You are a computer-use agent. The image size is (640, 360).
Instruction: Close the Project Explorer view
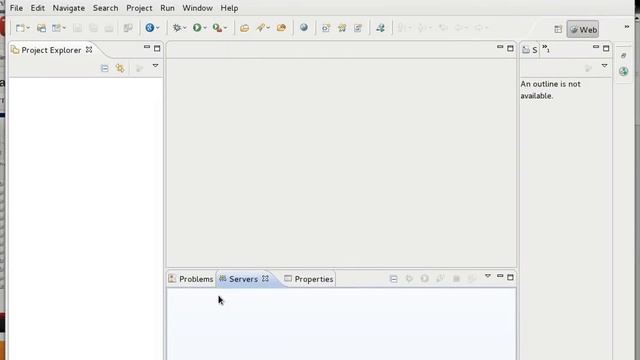point(89,50)
